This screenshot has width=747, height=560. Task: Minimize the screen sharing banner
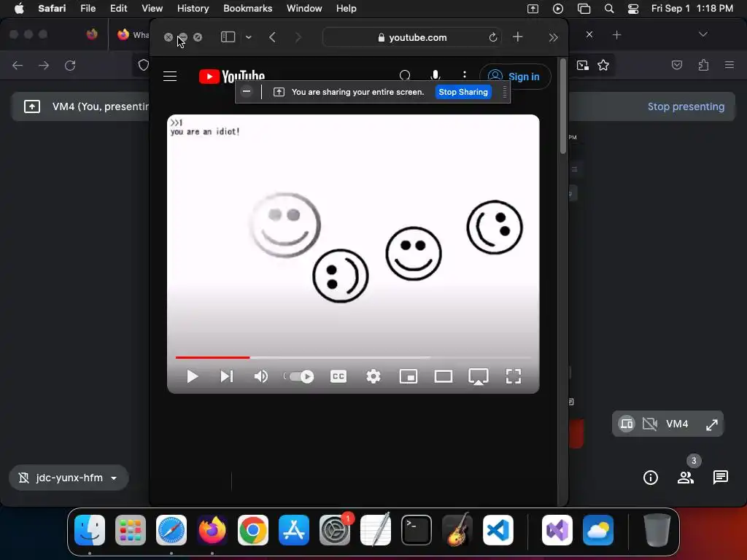click(247, 91)
